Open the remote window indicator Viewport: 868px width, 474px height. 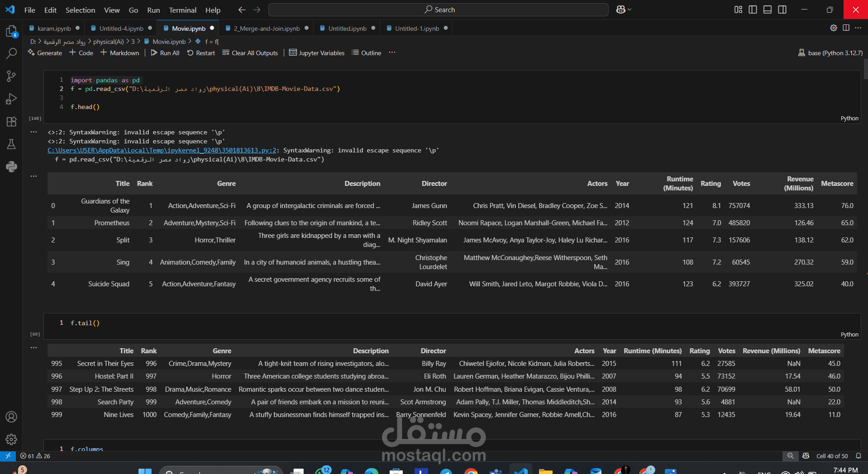(x=8, y=456)
